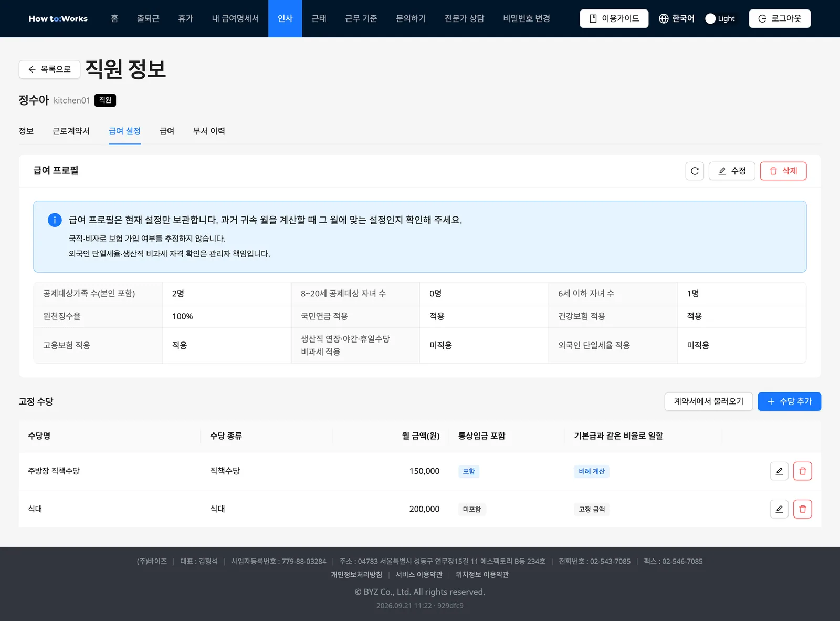
Task: Click the 비례 계산 badge
Action: click(x=592, y=471)
